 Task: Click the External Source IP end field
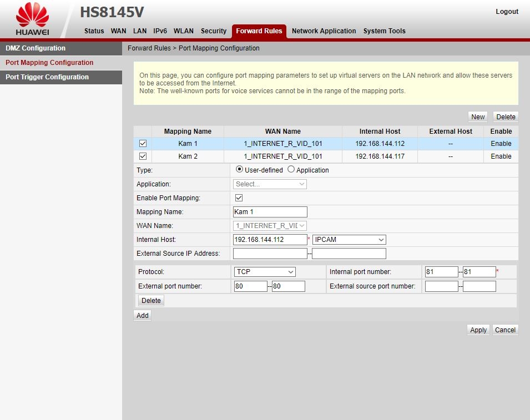(349, 254)
